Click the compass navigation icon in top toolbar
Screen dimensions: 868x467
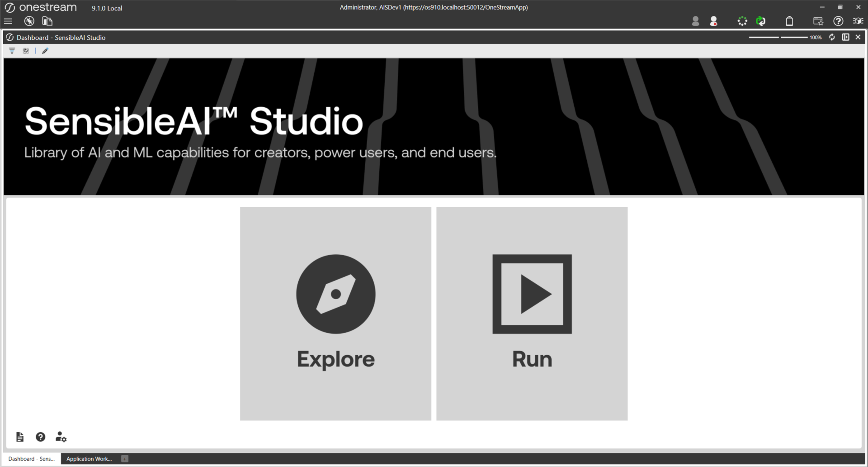coord(29,21)
